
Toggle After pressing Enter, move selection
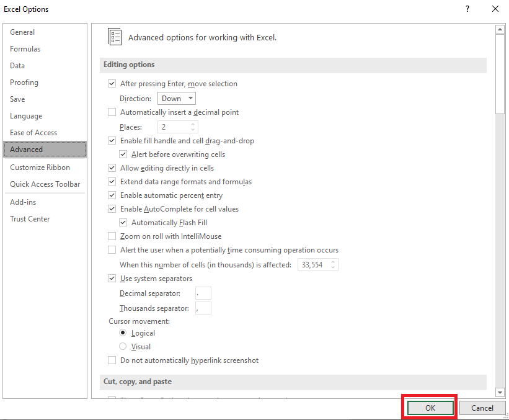coord(112,84)
